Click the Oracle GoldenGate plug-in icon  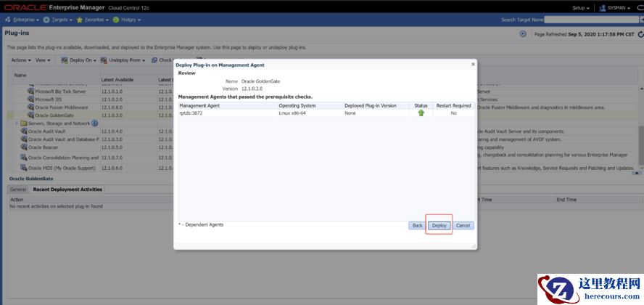pos(31,115)
